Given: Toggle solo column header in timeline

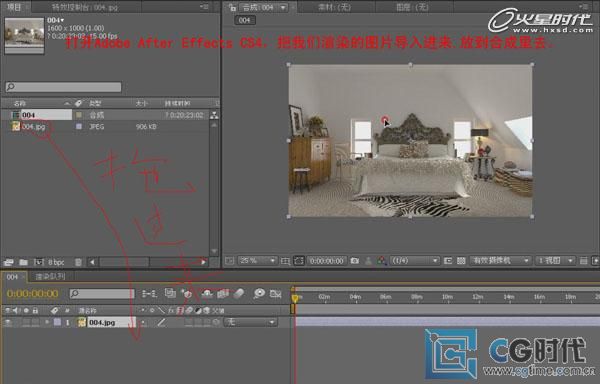Looking at the screenshot, I should pos(26,311).
